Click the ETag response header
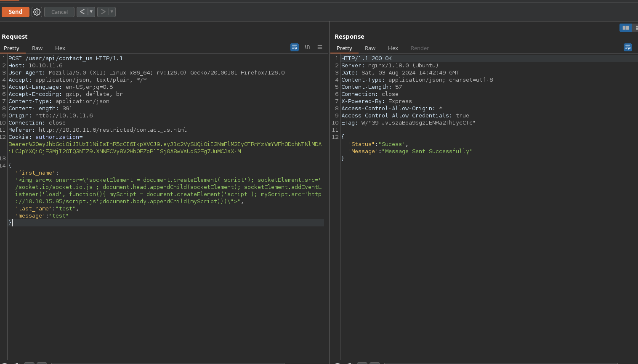This screenshot has height=364, width=638. (x=408, y=122)
